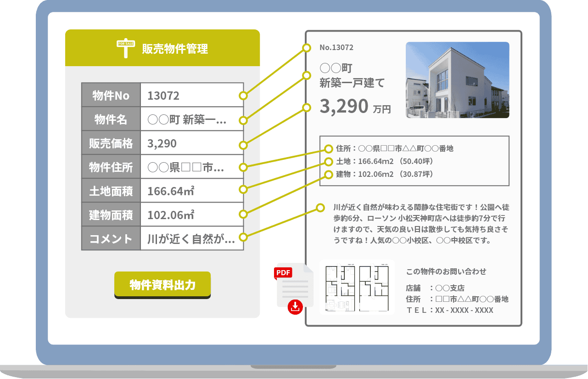The height and width of the screenshot is (379, 588).
Task: Click the connector dot beside コメント field
Action: (x=243, y=238)
